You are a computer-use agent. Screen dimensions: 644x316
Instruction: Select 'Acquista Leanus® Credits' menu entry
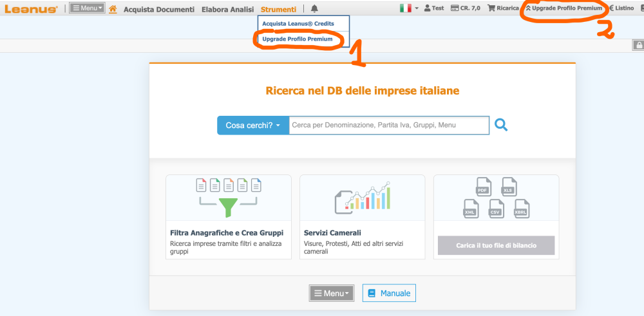[298, 24]
